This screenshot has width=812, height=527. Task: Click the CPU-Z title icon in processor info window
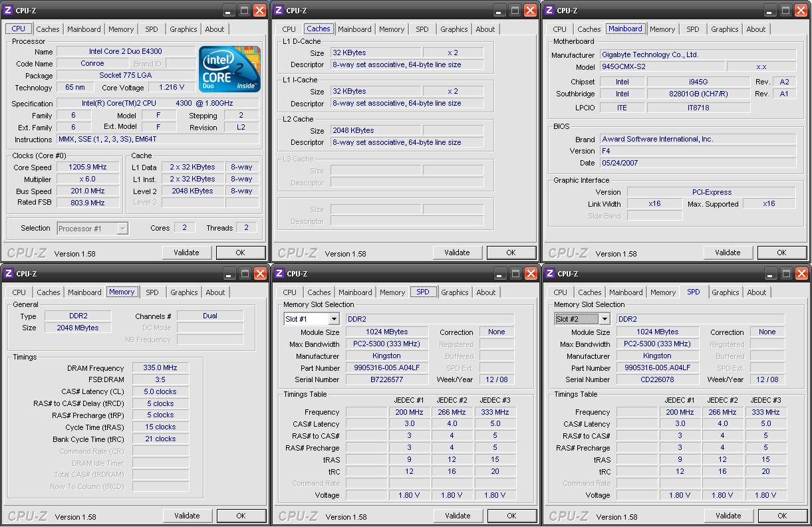[x=9, y=10]
